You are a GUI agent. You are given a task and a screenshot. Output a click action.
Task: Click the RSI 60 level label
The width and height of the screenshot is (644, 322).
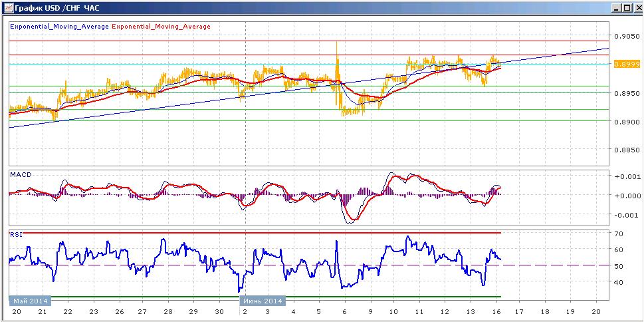click(x=619, y=249)
